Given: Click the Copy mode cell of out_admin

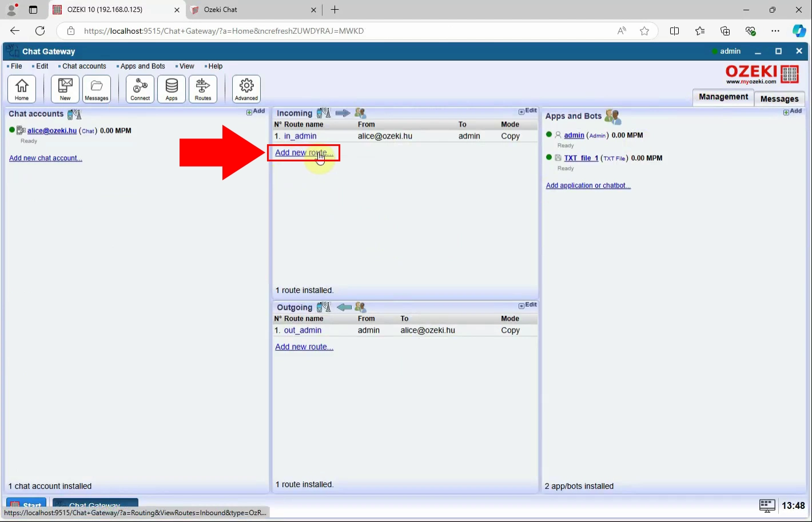Looking at the screenshot, I should pos(511,330).
